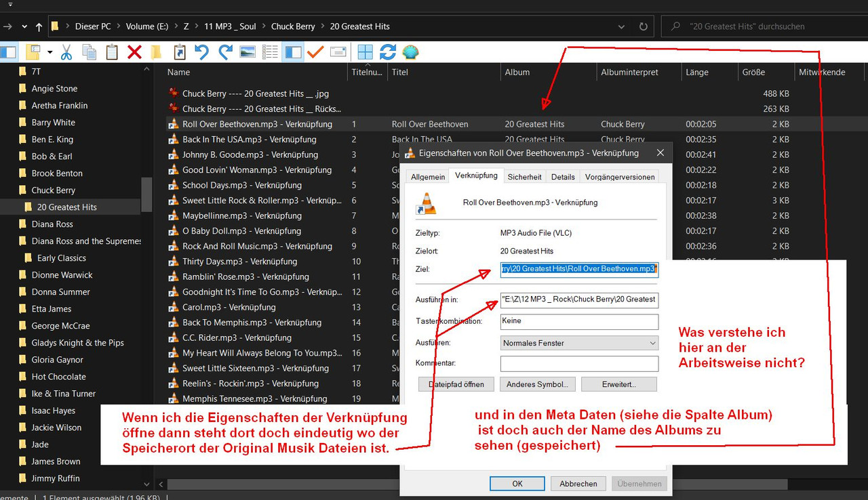Click the orange checkmark properties icon
The width and height of the screenshot is (868, 500).
coord(315,52)
